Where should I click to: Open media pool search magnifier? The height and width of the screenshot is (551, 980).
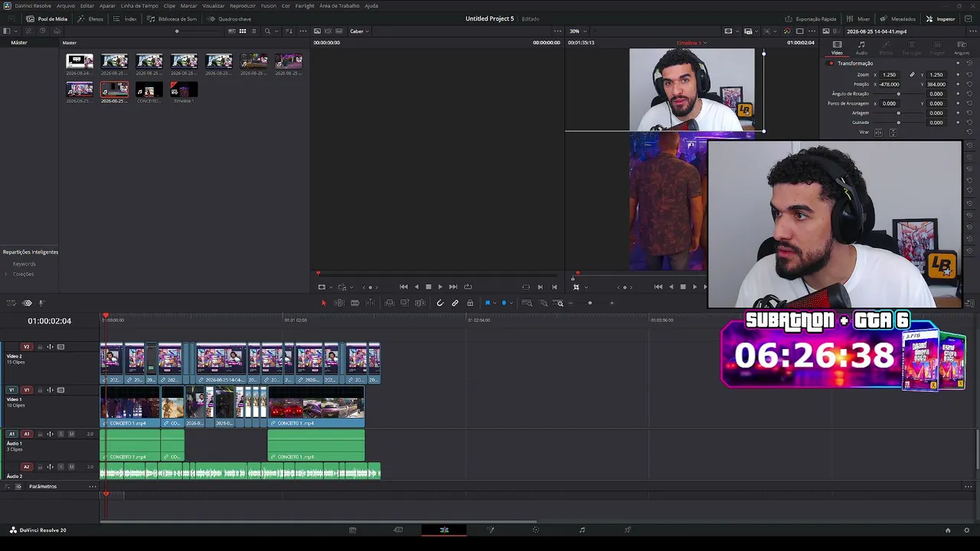click(267, 31)
